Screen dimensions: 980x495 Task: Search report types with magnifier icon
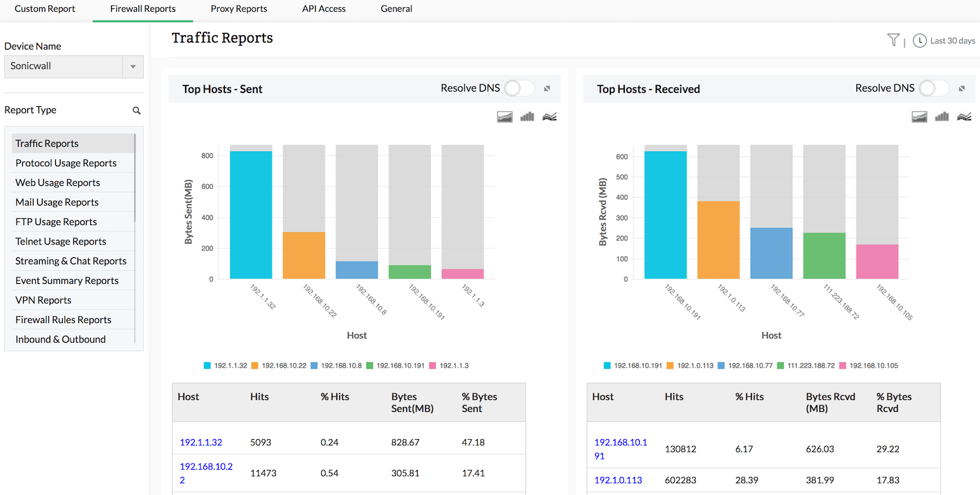[136, 110]
